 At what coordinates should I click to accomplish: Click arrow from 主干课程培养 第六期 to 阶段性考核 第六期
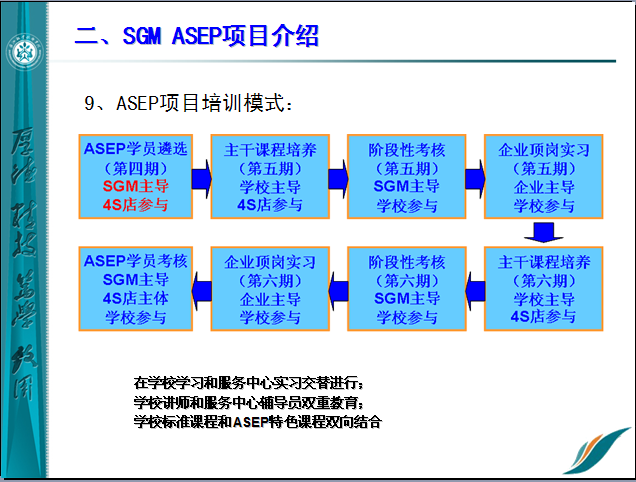pos(475,291)
